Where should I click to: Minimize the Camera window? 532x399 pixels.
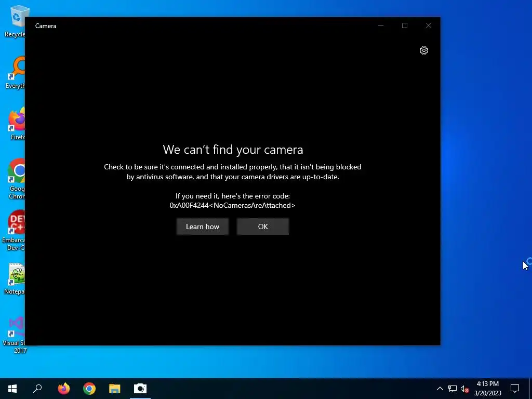[x=381, y=26]
